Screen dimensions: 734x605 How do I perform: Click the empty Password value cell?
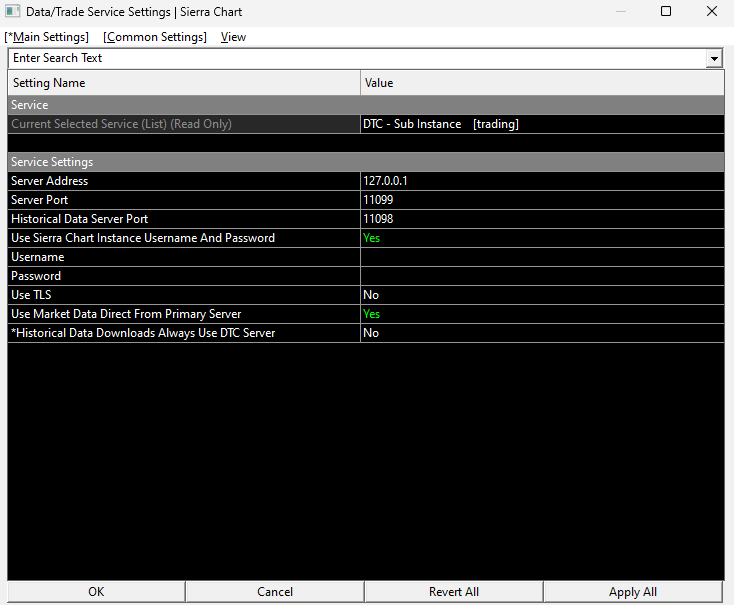(x=542, y=276)
